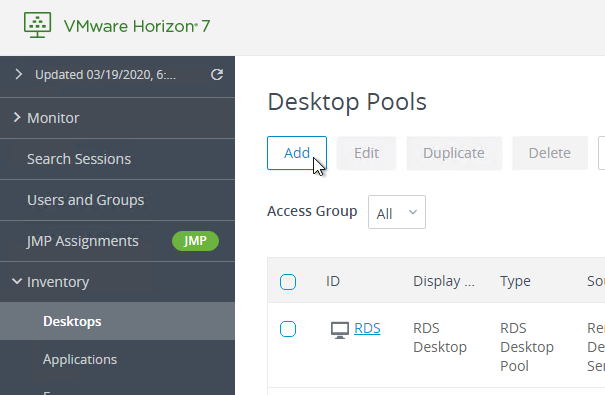Expand the Updated status chevron
605x395 pixels.
(19, 74)
